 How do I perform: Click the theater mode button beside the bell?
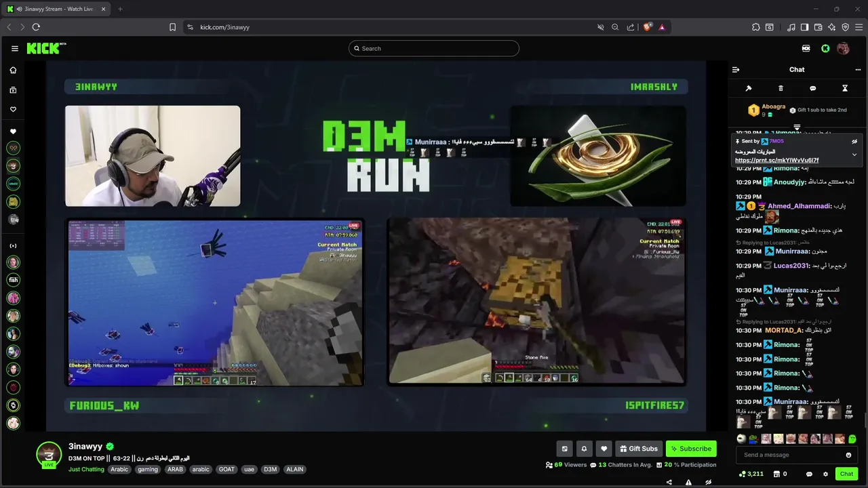[x=564, y=449]
